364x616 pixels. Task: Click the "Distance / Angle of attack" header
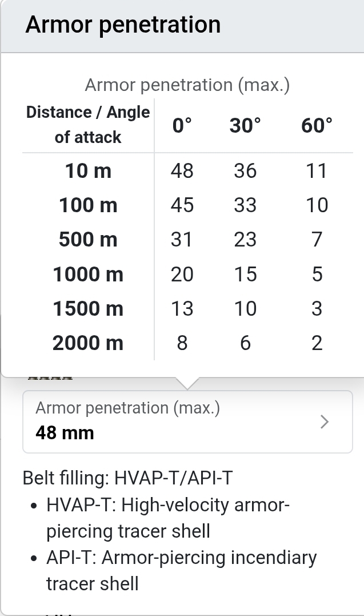coord(88,125)
